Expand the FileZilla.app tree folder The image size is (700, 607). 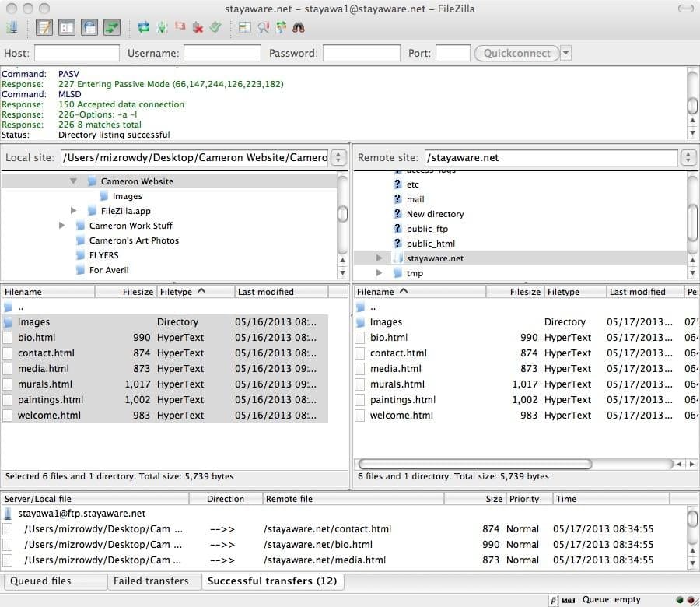point(74,210)
